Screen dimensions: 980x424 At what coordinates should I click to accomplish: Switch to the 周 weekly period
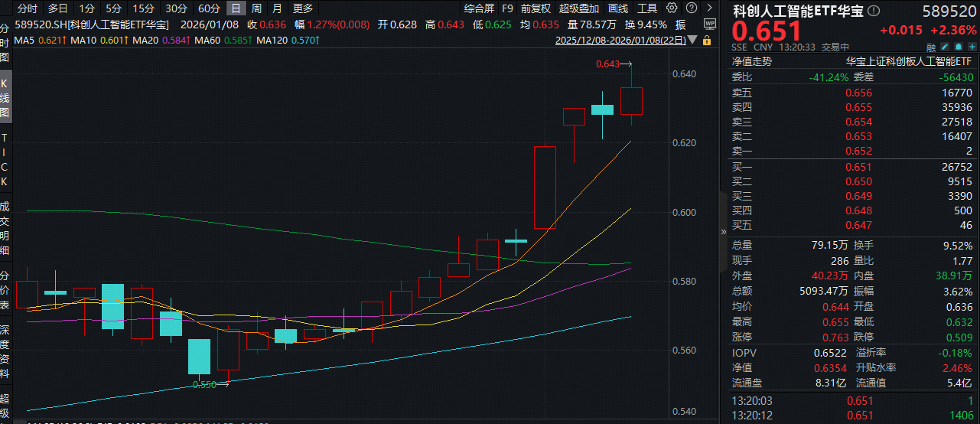tap(256, 8)
